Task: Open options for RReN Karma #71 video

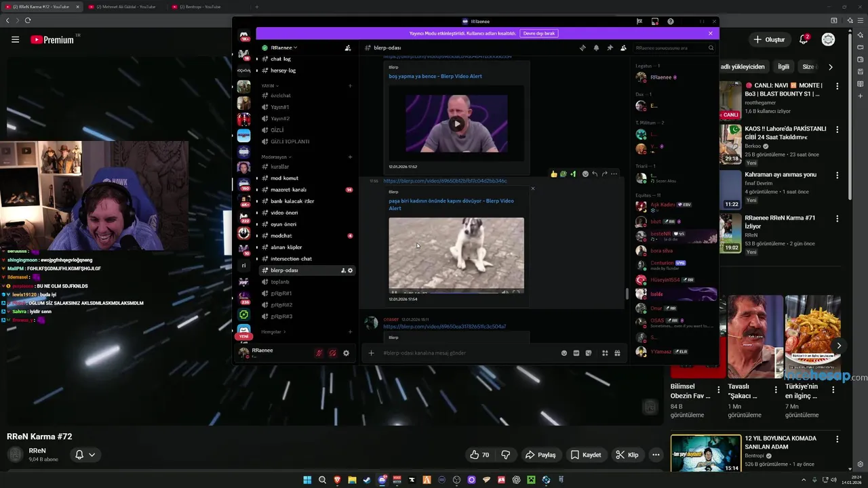Action: [837, 219]
